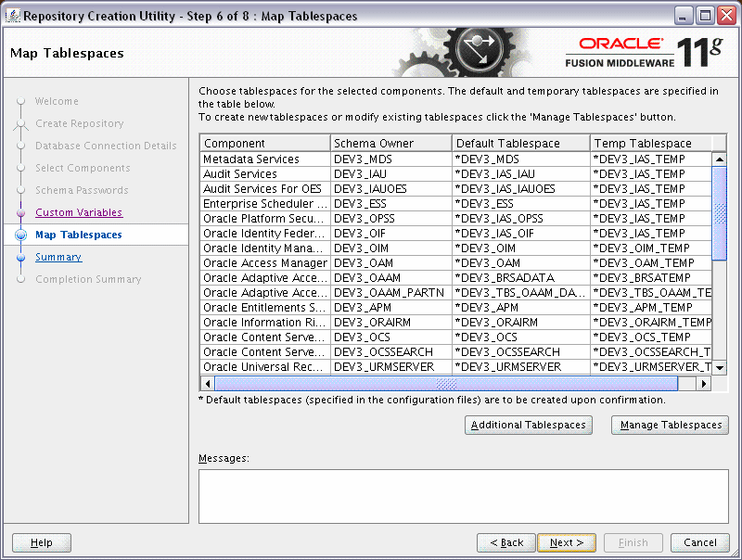Click the Additional Tablespaces button
742x560 pixels.
[528, 425]
